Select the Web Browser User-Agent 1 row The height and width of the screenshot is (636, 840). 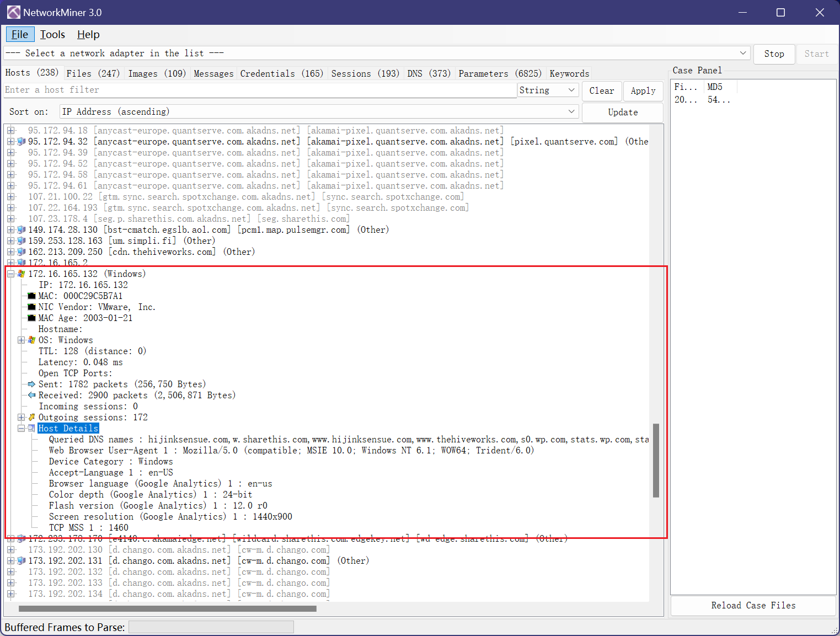click(x=291, y=450)
